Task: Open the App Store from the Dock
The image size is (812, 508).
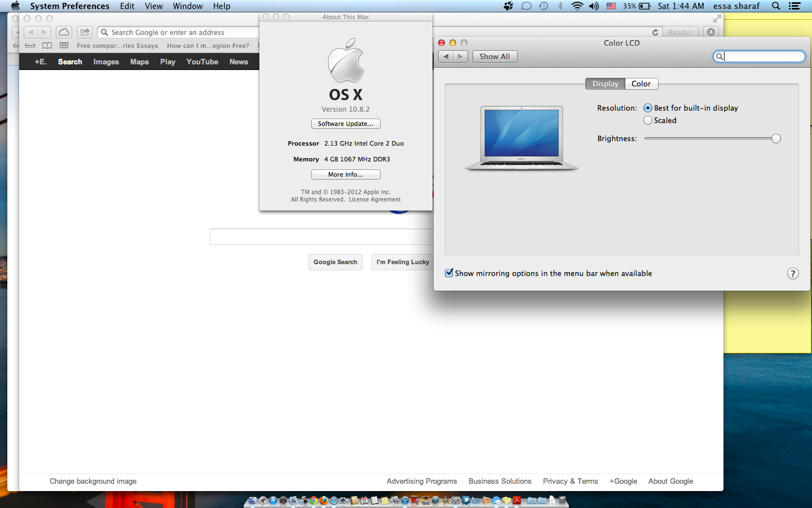Action: (x=273, y=500)
